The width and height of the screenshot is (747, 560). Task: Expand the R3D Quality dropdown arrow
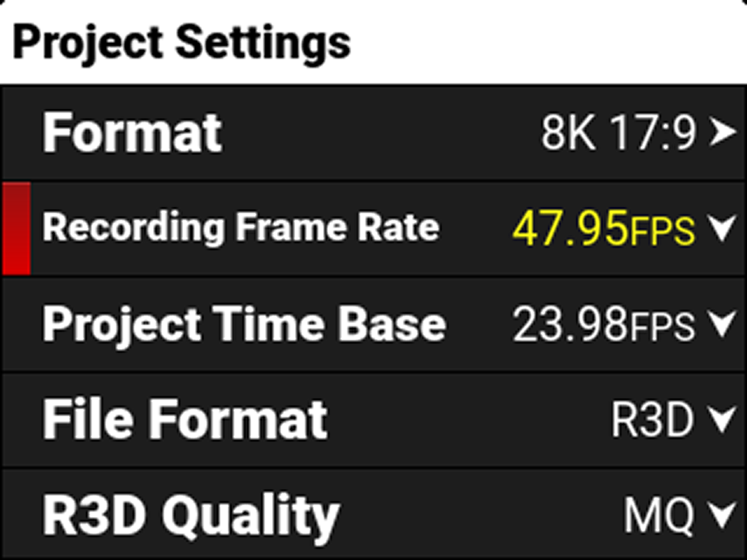[x=722, y=516]
